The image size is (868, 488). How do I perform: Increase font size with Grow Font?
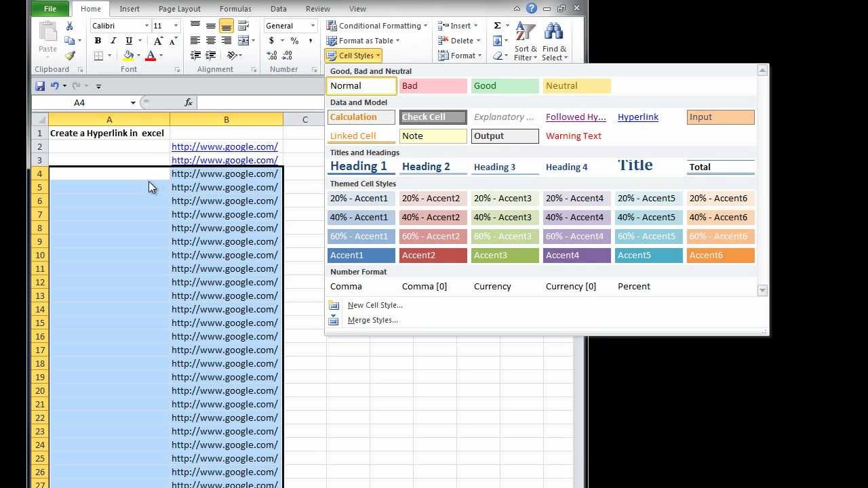click(x=159, y=41)
